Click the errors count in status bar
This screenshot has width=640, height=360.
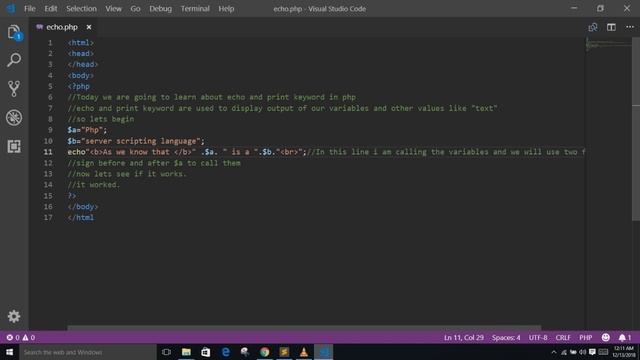13,338
